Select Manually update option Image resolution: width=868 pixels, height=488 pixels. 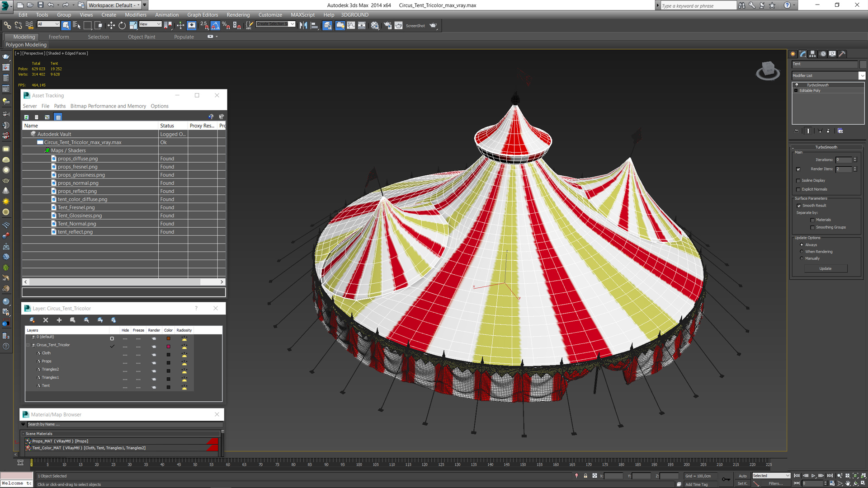coord(802,258)
